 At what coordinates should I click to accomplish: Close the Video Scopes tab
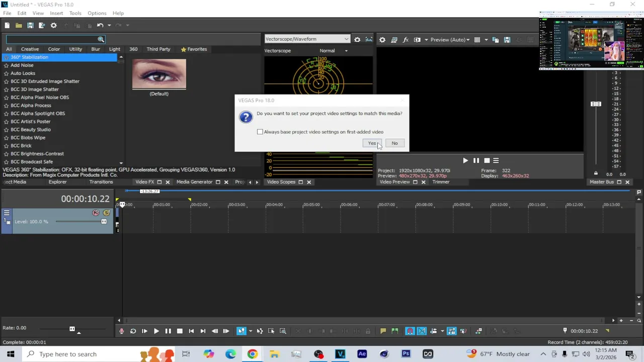(x=309, y=182)
